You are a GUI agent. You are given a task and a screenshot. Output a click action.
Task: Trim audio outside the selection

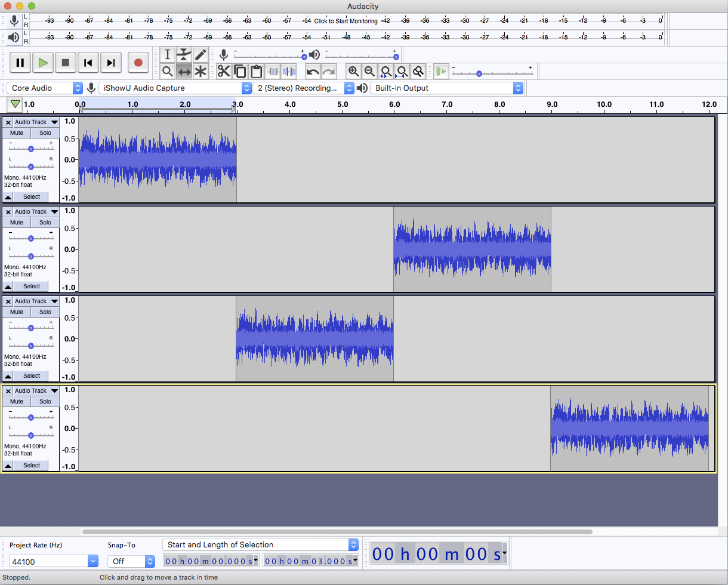(273, 71)
